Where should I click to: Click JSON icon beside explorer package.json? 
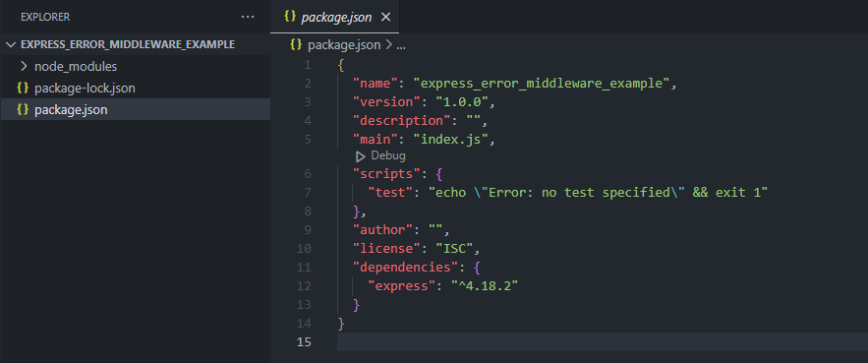pyautogui.click(x=23, y=110)
